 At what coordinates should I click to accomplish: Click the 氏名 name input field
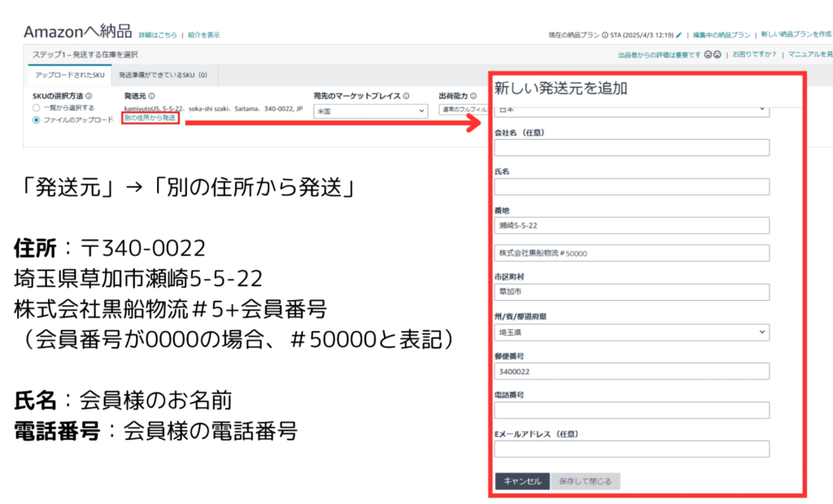pos(631,187)
